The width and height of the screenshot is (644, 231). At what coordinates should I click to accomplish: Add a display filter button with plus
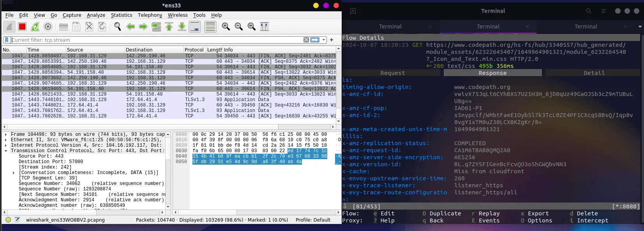[x=332, y=40]
